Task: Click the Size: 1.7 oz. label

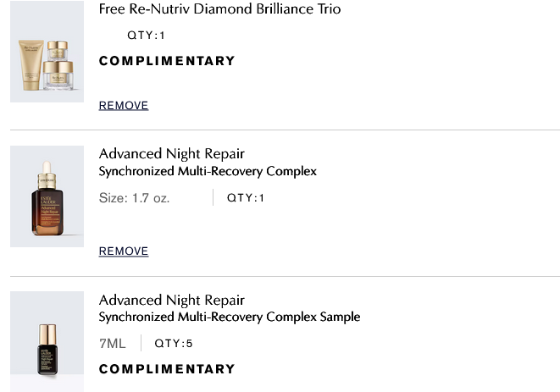Action: [x=134, y=198]
